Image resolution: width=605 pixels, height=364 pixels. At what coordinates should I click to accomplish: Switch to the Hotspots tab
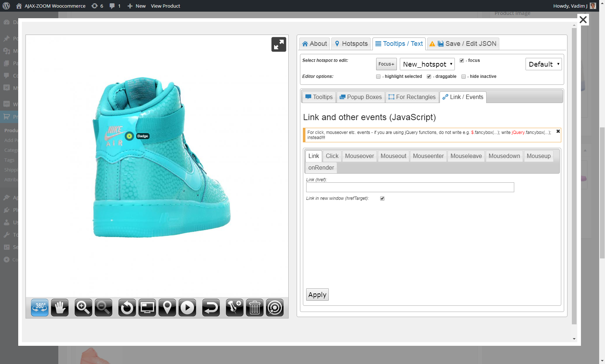tap(351, 44)
